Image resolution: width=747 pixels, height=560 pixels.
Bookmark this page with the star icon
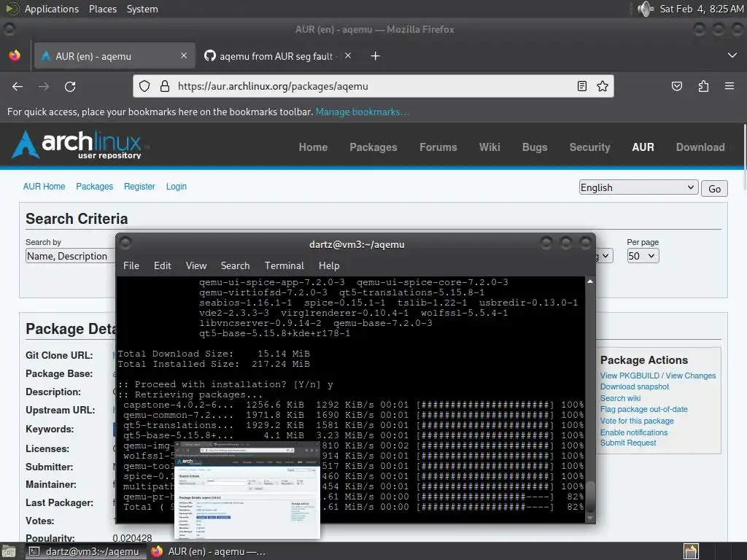click(x=603, y=86)
